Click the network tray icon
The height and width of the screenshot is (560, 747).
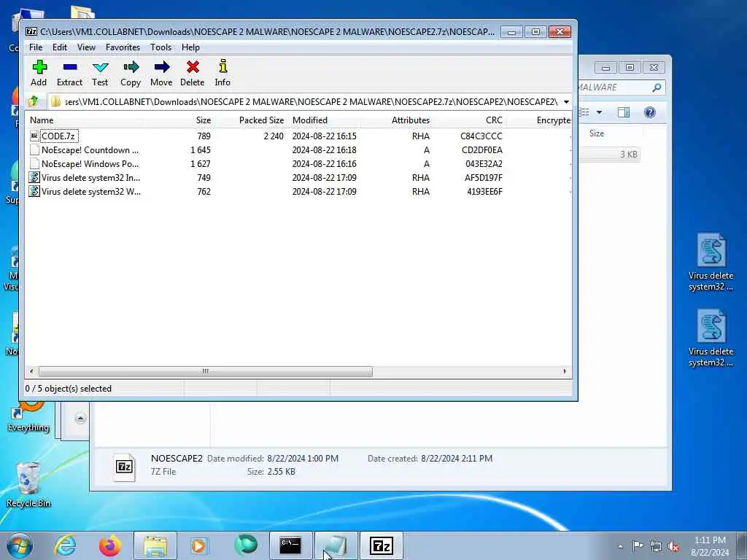[x=656, y=546]
